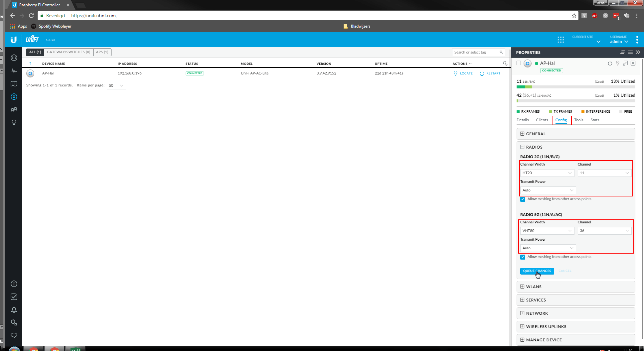Screen dimensions: 644x351
Task: Open the Settings gears icon in sidebar
Action: click(x=14, y=323)
